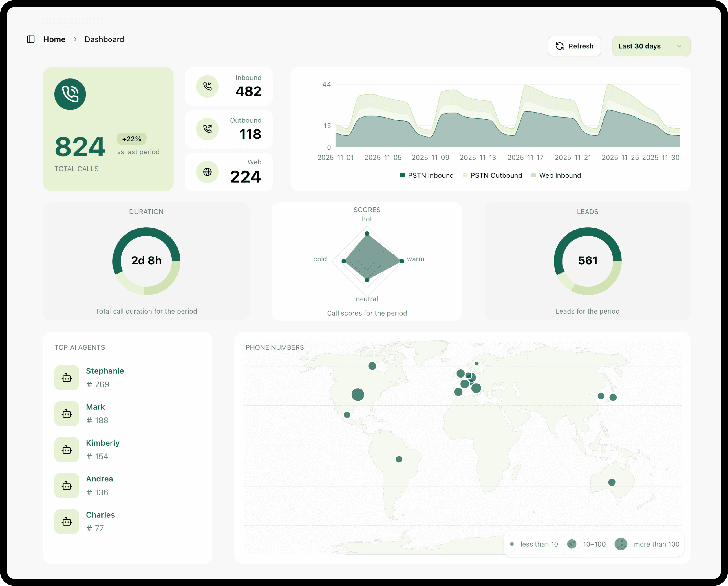Screen dimensions: 728x586
Task: Open agent Mark's name link
Action: pyautogui.click(x=95, y=407)
